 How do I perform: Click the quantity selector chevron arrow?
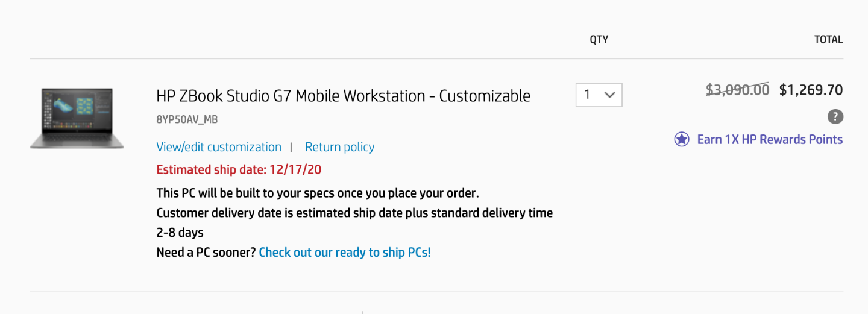click(609, 95)
